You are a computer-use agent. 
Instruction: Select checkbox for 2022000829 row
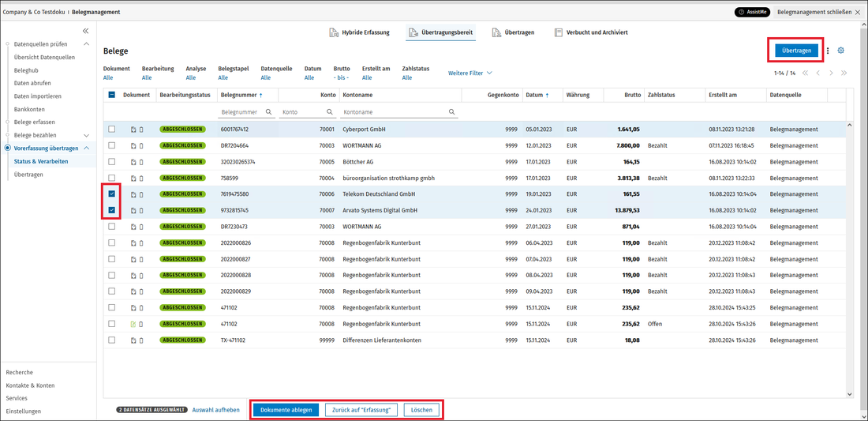112,291
